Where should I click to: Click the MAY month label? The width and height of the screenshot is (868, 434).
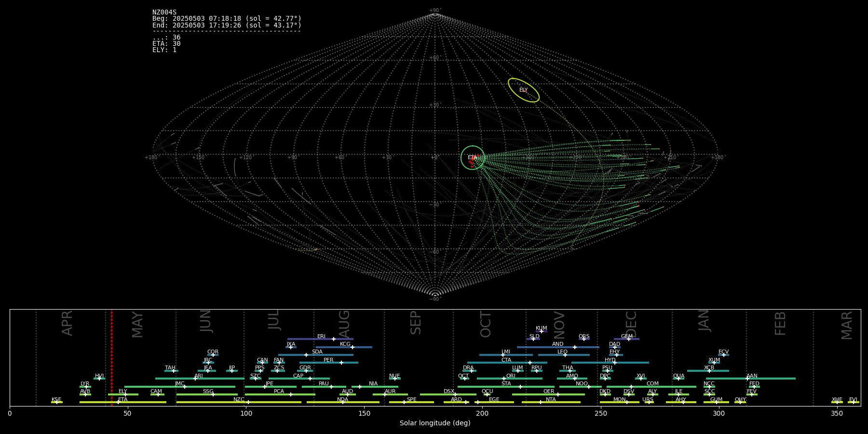(137, 324)
